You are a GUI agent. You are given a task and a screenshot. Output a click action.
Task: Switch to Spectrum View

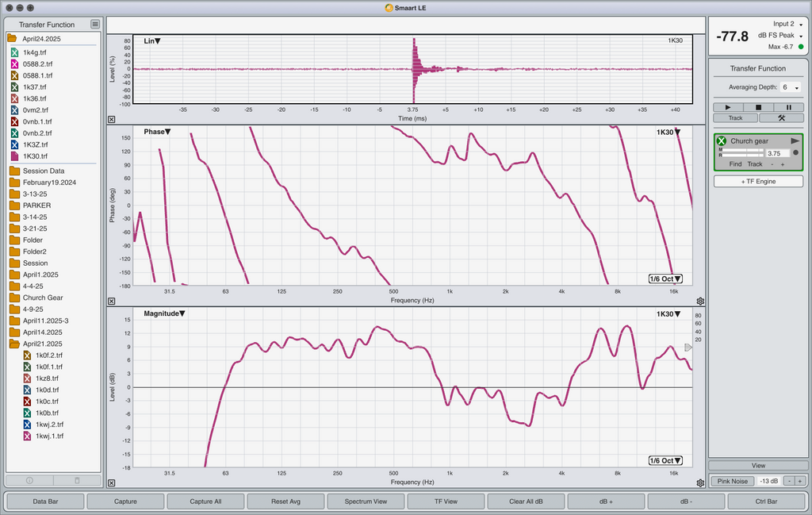[x=366, y=502]
